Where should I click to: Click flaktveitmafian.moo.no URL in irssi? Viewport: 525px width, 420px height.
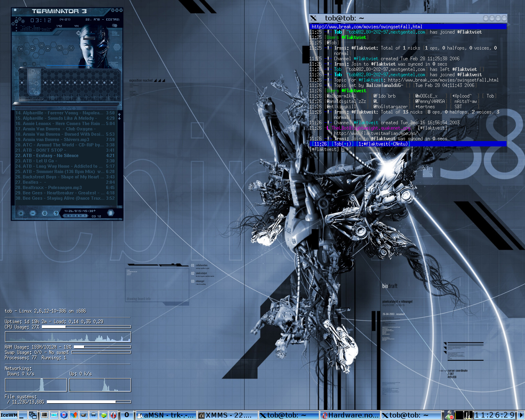point(376,133)
